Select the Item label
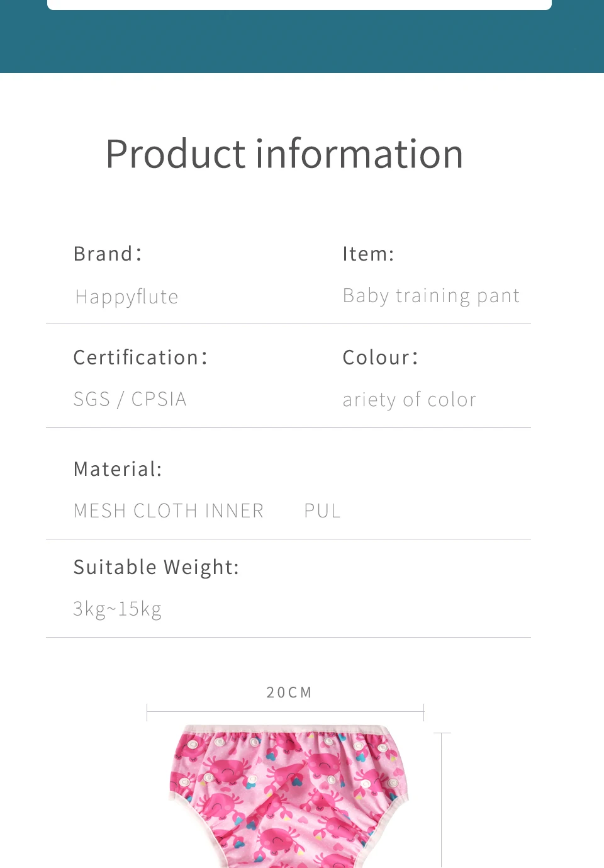604x868 pixels. [368, 254]
